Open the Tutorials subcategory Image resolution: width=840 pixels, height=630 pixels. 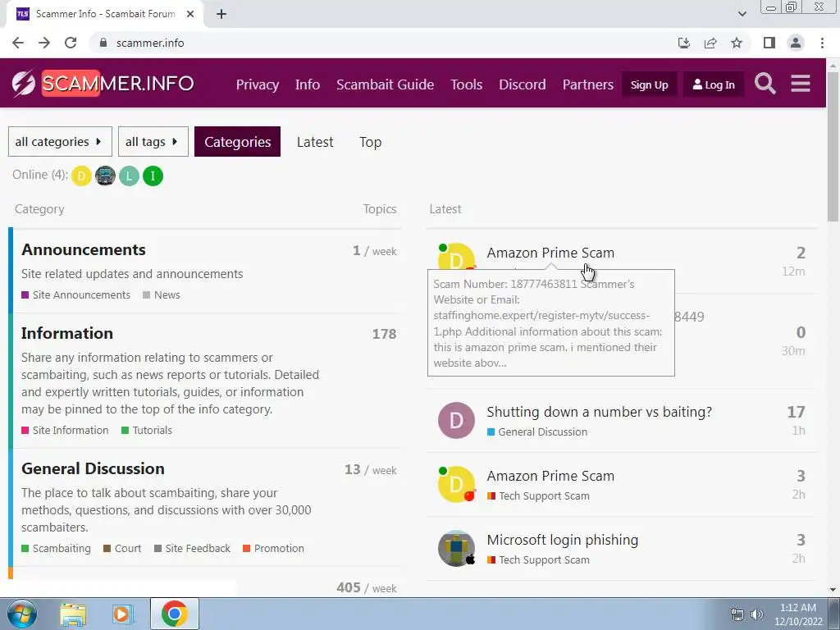(x=147, y=431)
